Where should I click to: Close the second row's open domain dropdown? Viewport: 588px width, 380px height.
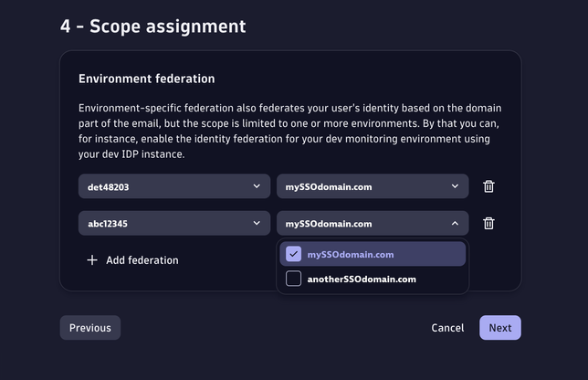[x=365, y=223]
